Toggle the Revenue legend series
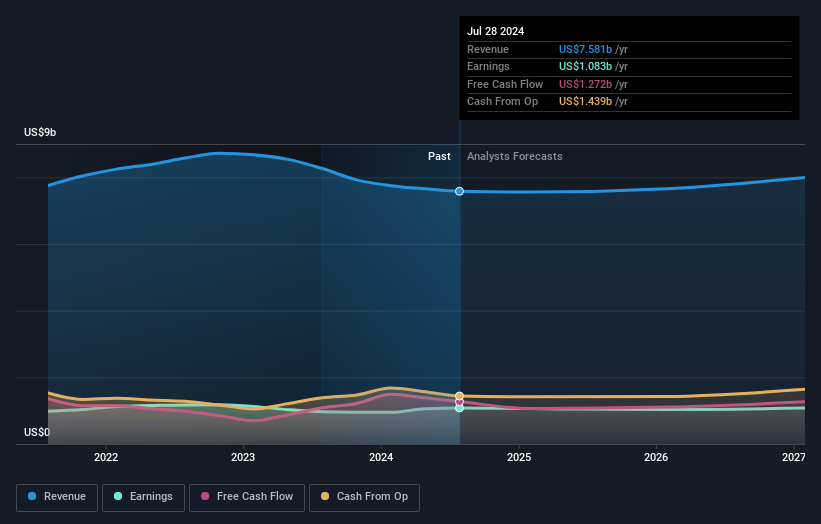This screenshot has height=524, width=821. tap(57, 497)
